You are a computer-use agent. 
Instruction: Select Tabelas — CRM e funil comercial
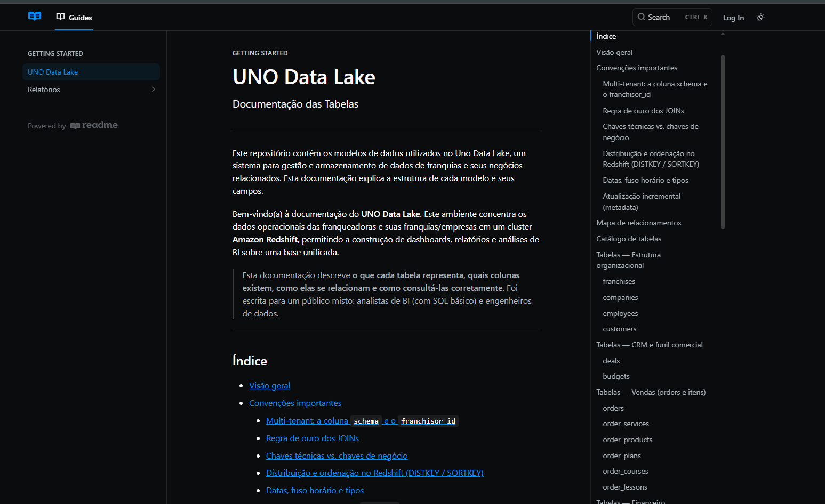(650, 345)
